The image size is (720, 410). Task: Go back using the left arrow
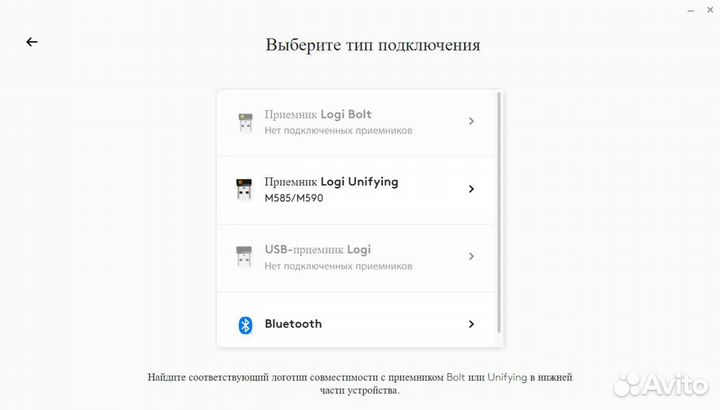click(32, 42)
